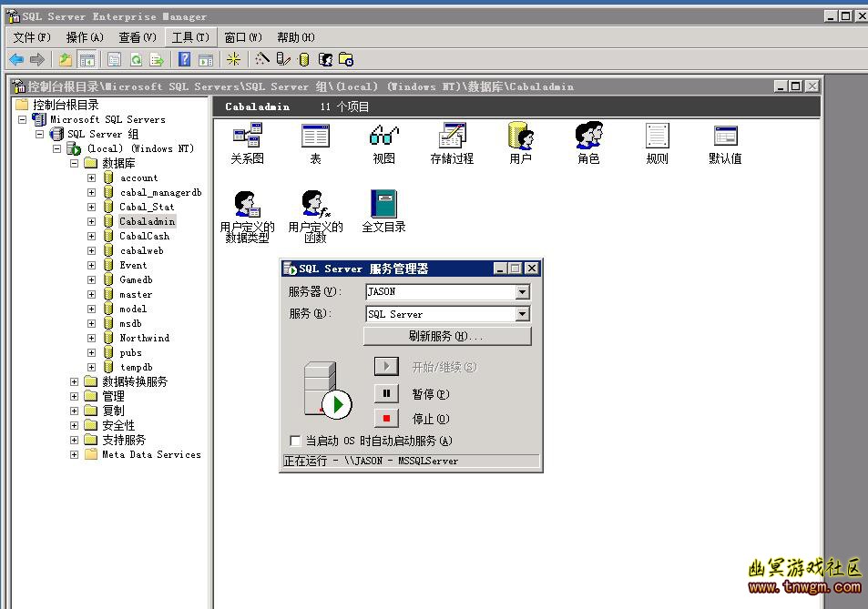Select the CabalCash database in tree
Screen dimensions: 868x609
click(x=145, y=236)
